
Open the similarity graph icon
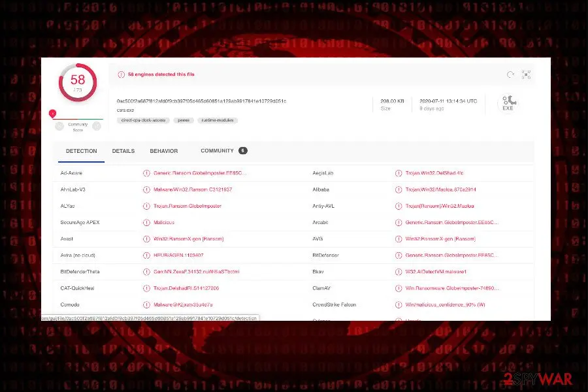[526, 74]
